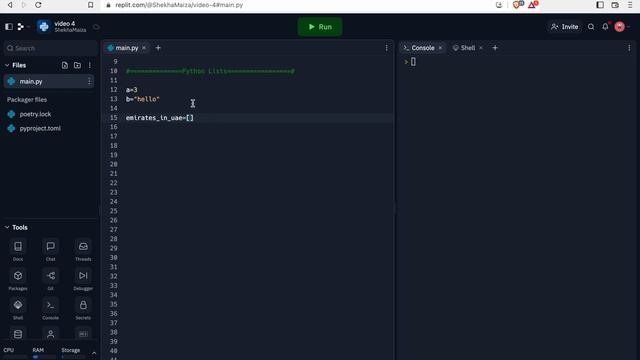The image size is (640, 360).
Task: Toggle the left sidebar panel
Action: pos(9,27)
